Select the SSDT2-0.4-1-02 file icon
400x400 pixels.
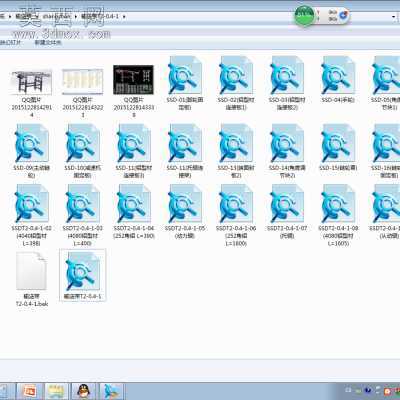pyautogui.click(x=32, y=204)
